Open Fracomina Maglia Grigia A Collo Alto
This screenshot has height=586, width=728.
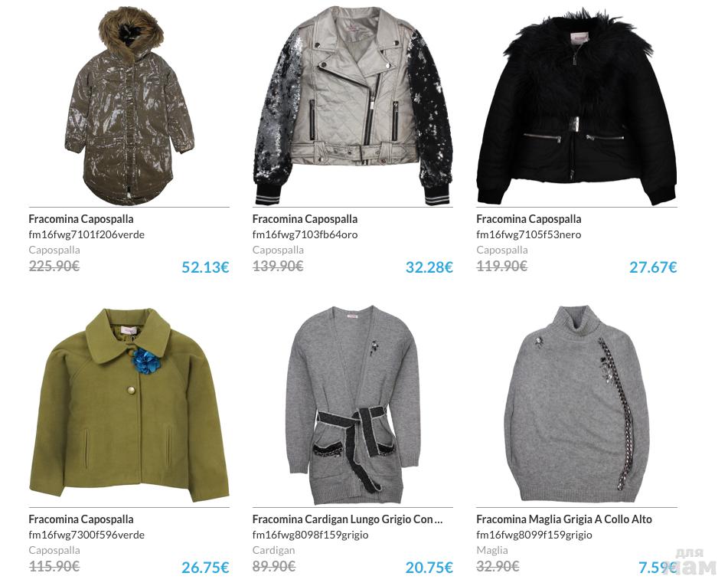click(x=563, y=519)
